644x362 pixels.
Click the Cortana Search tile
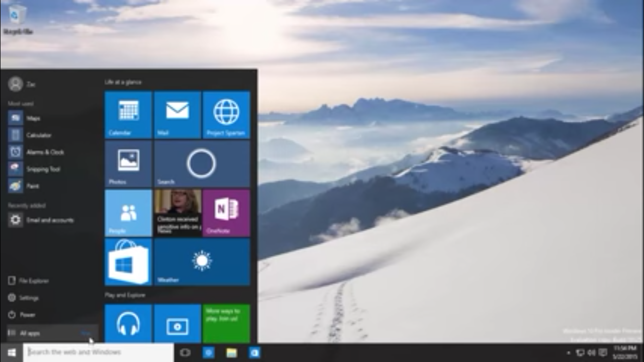tap(202, 164)
